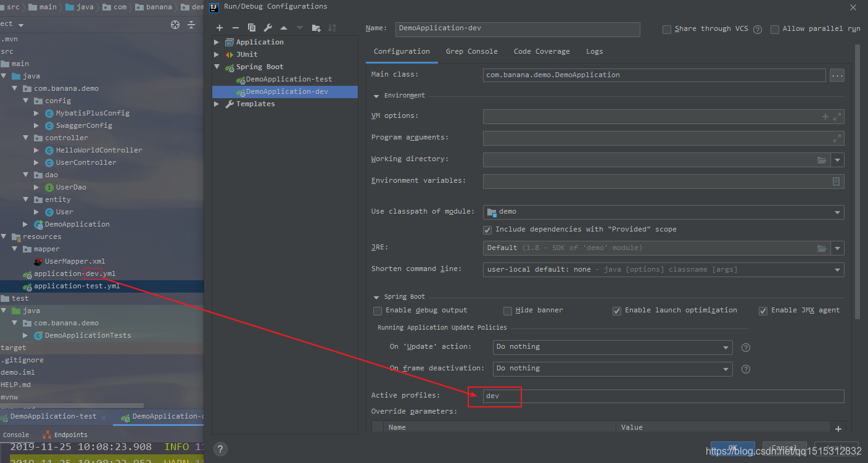
Task: Collapse Spring Boot settings section
Action: 376,297
